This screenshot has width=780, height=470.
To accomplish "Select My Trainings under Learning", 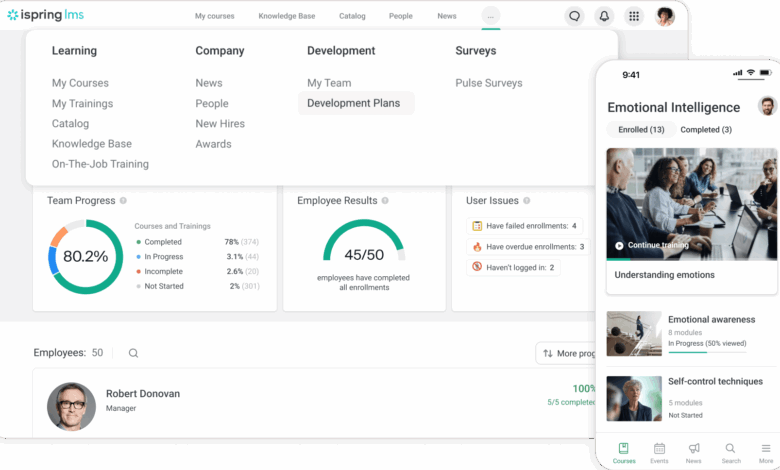I will (x=83, y=103).
